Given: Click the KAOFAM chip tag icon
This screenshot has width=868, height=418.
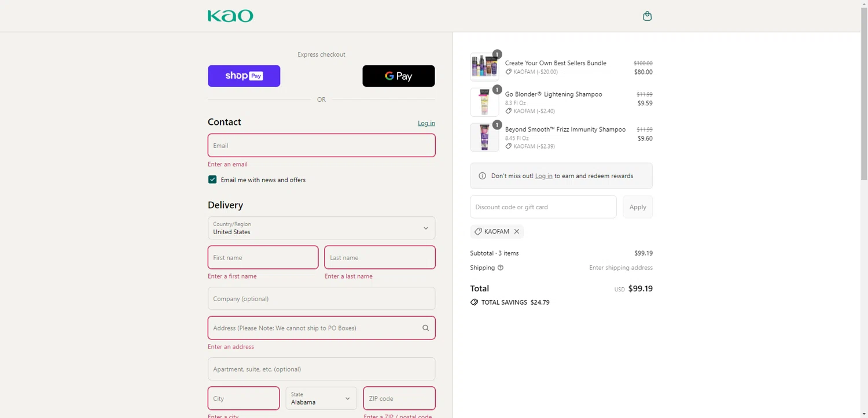Looking at the screenshot, I should click(478, 231).
